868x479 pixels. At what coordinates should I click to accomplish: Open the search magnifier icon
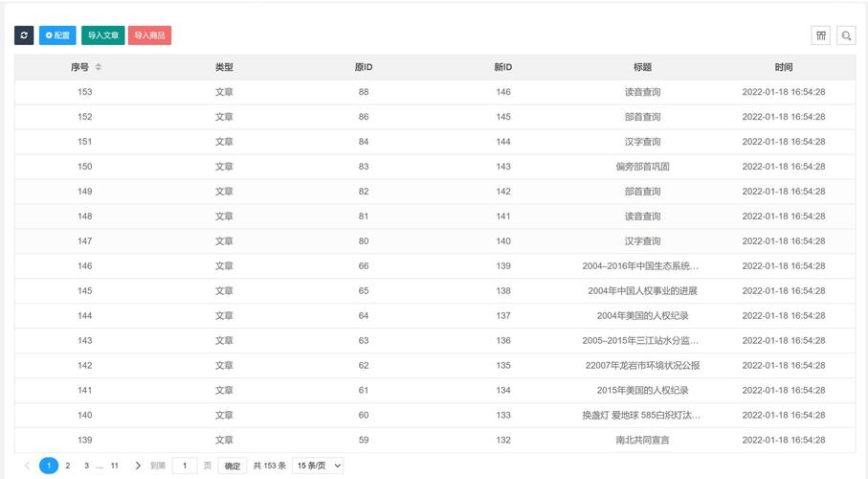pos(846,35)
